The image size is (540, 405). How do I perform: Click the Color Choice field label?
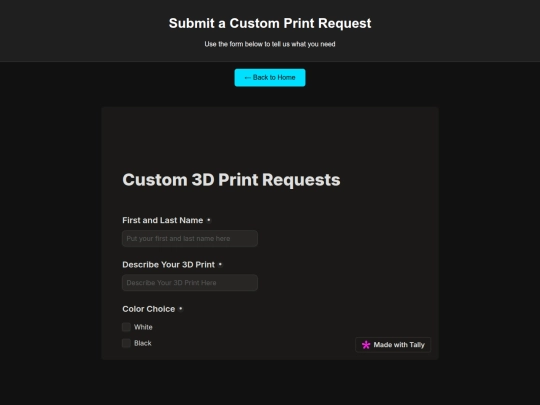coord(149,309)
